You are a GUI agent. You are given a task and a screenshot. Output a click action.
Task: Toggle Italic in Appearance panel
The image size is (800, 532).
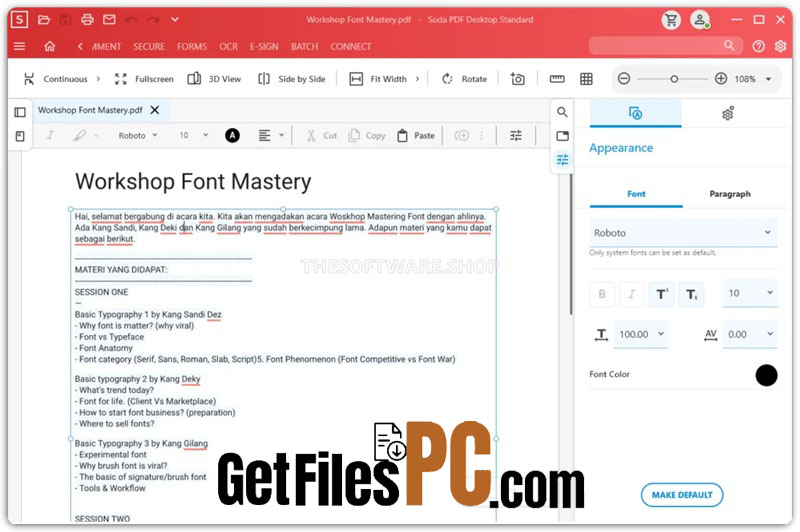click(632, 294)
